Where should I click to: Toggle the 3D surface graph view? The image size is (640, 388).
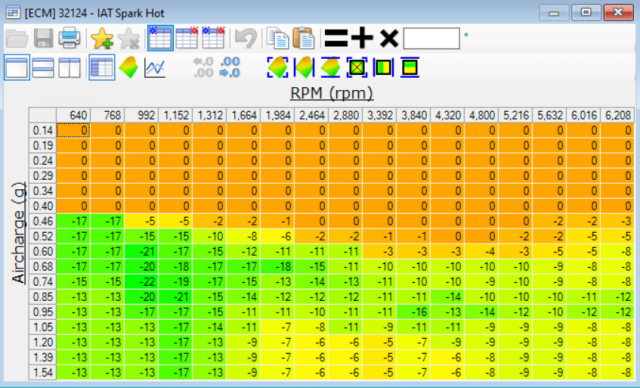[x=129, y=67]
